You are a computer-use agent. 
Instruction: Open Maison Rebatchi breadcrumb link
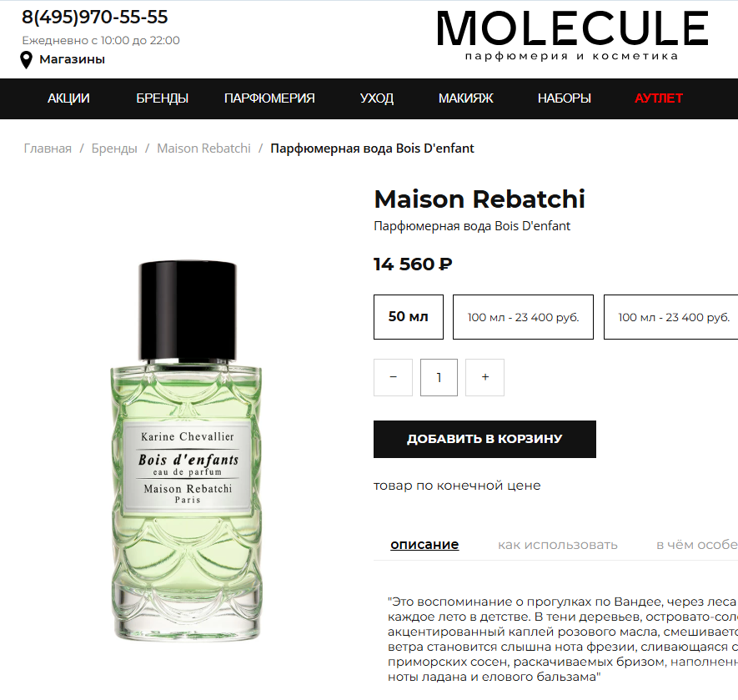[x=203, y=149]
